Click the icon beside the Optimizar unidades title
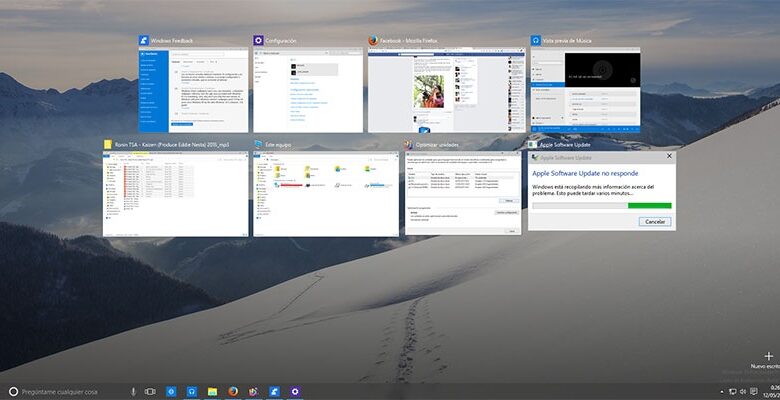The image size is (780, 400). [409, 144]
